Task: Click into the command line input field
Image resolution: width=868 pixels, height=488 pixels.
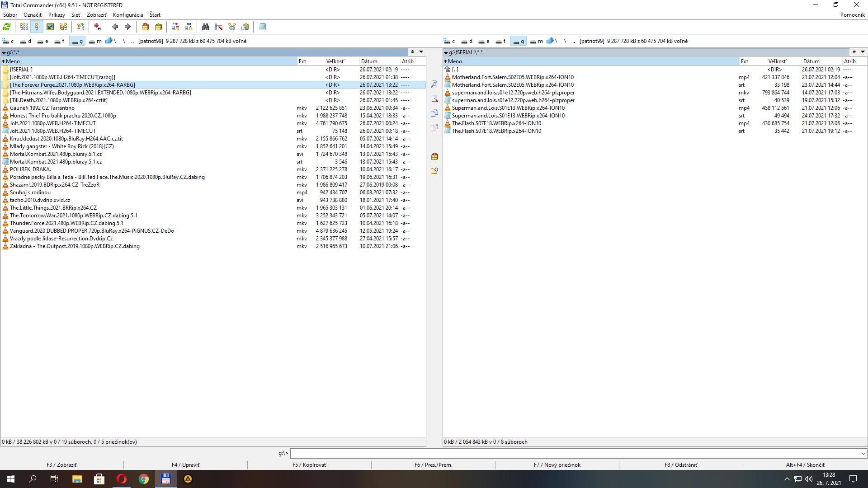Action: [x=575, y=453]
